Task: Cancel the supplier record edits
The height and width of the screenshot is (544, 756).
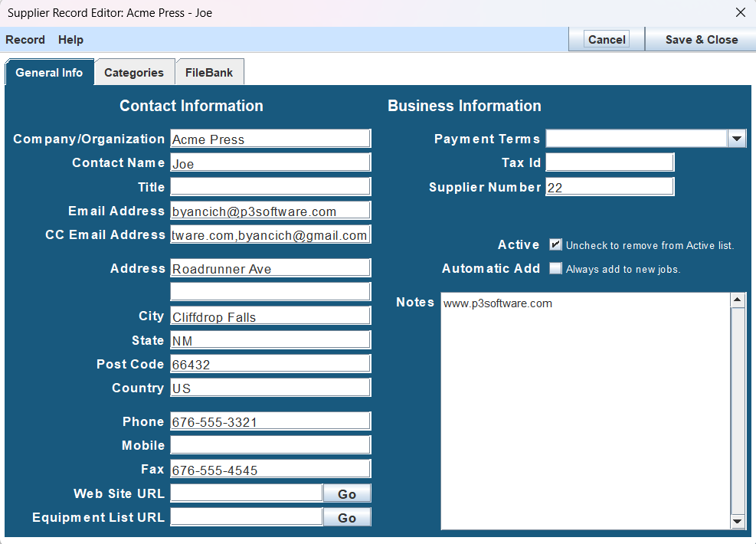Action: (x=606, y=39)
